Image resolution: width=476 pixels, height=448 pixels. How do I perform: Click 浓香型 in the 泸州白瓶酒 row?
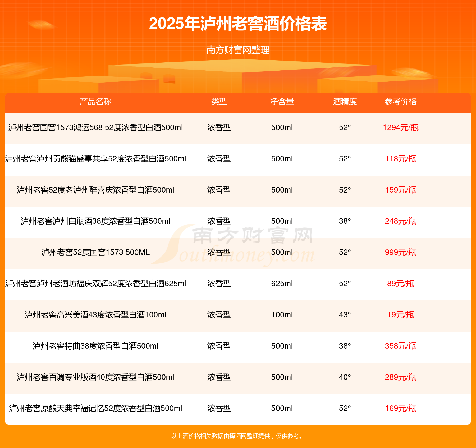219,221
